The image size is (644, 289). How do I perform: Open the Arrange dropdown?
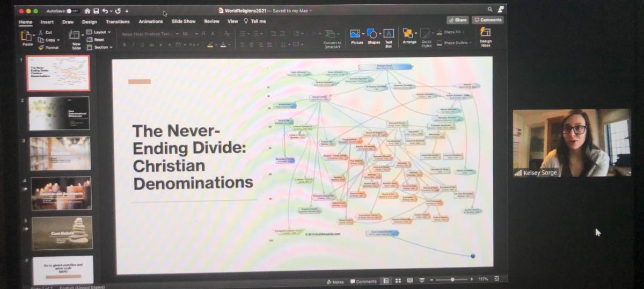pyautogui.click(x=409, y=35)
